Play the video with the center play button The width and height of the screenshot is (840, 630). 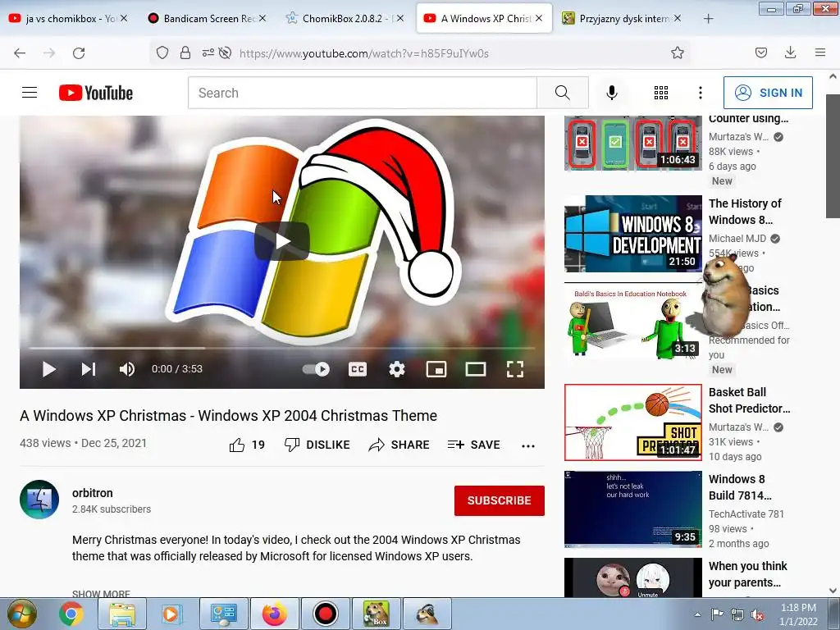282,241
